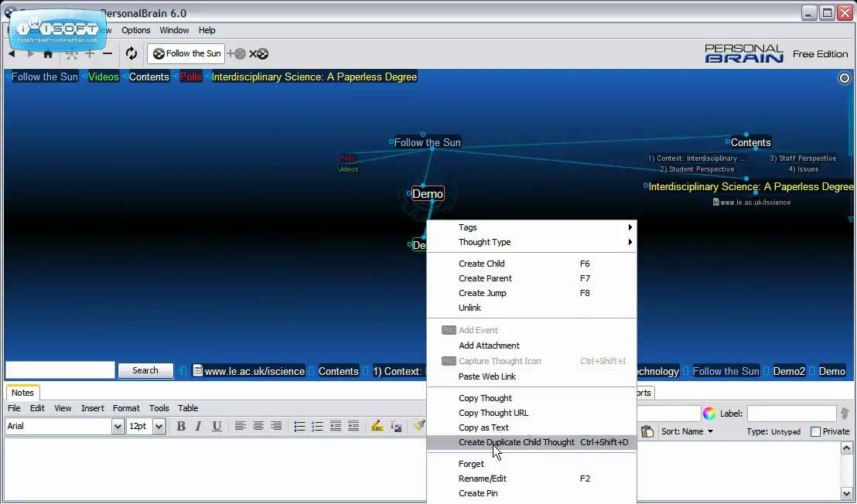
Task: Click the Underline formatting icon
Action: click(x=217, y=427)
